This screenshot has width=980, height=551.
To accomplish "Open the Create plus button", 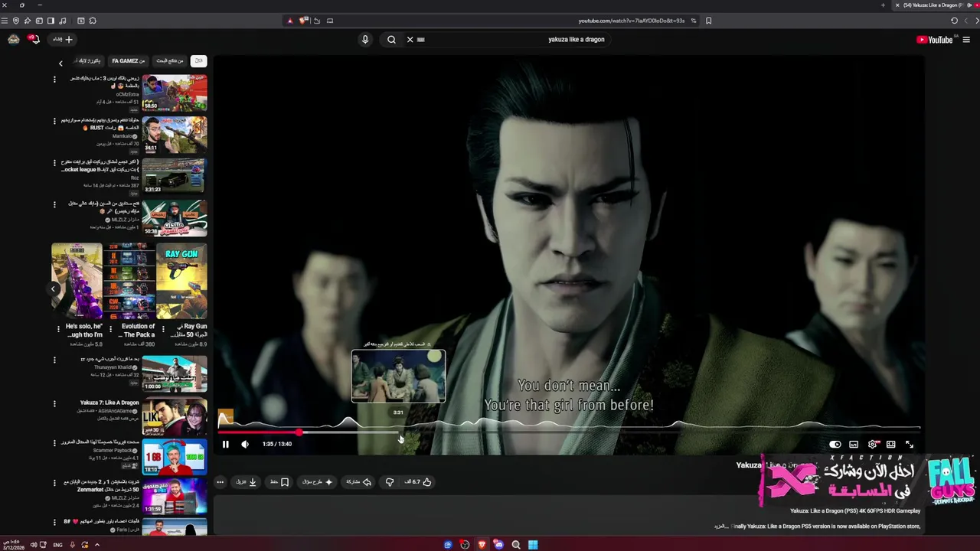I will (64, 40).
